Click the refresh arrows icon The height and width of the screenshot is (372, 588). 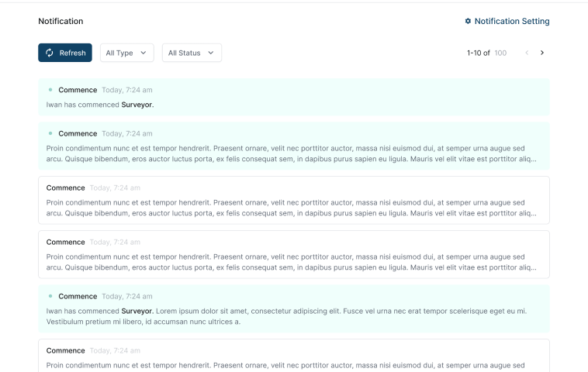(x=50, y=53)
